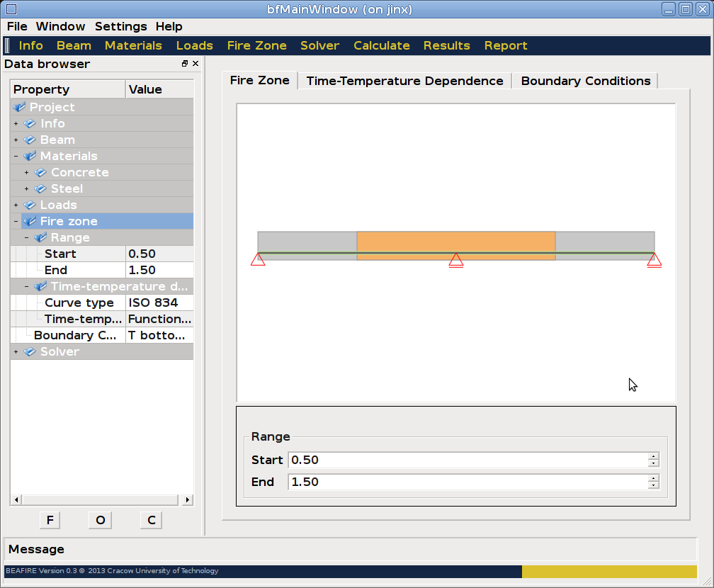Click Calculate in the toolbar
Screen dimensions: 714x588
tap(381, 45)
